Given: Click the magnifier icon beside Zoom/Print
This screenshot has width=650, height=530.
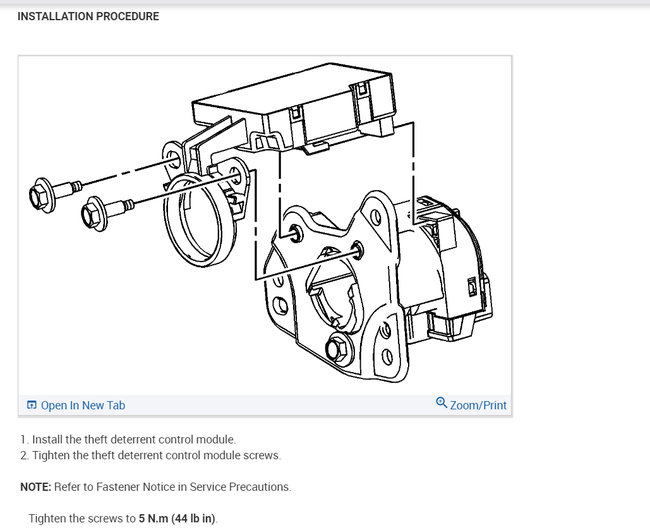Looking at the screenshot, I should click(441, 402).
